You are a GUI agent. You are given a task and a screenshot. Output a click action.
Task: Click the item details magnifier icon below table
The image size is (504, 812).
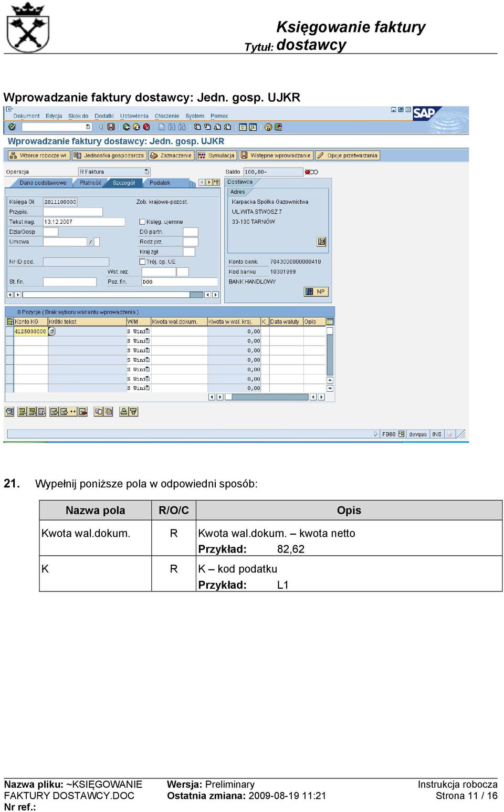pyautogui.click(x=9, y=412)
